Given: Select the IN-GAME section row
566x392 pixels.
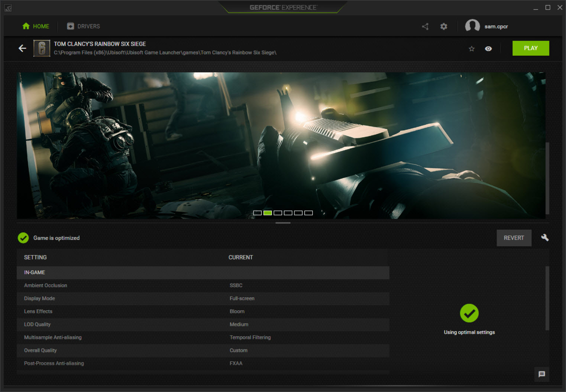Looking at the screenshot, I should pos(203,272).
